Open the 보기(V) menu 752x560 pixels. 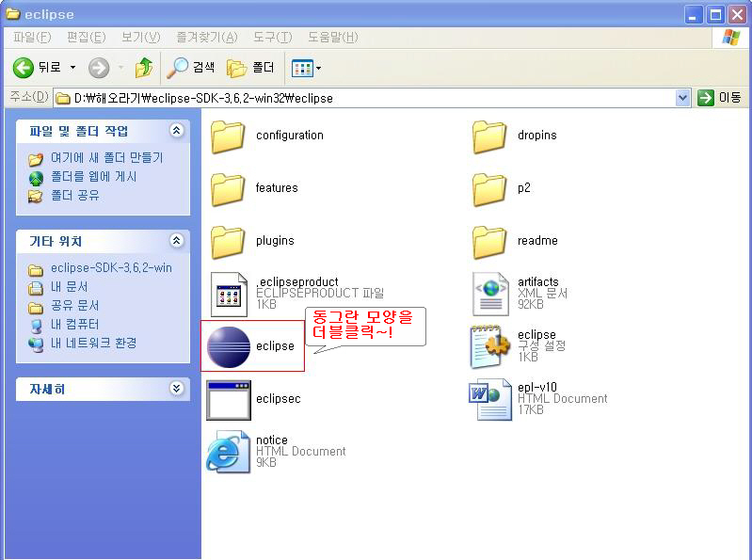[140, 37]
